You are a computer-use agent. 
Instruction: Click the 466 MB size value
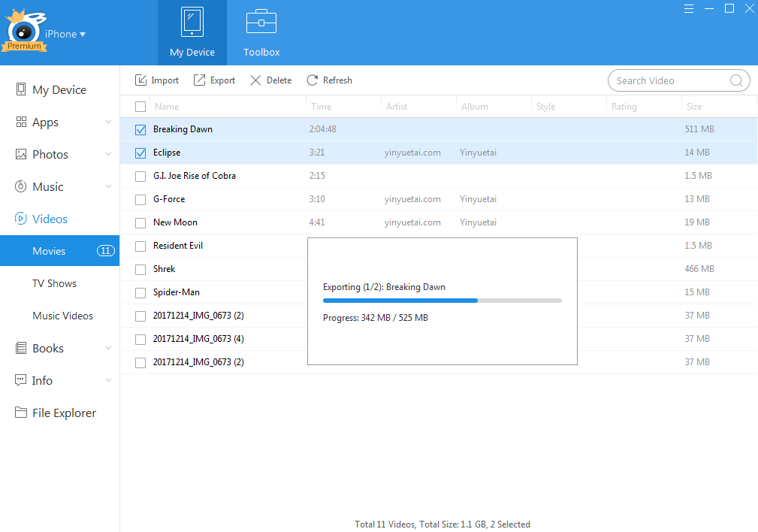click(x=699, y=268)
